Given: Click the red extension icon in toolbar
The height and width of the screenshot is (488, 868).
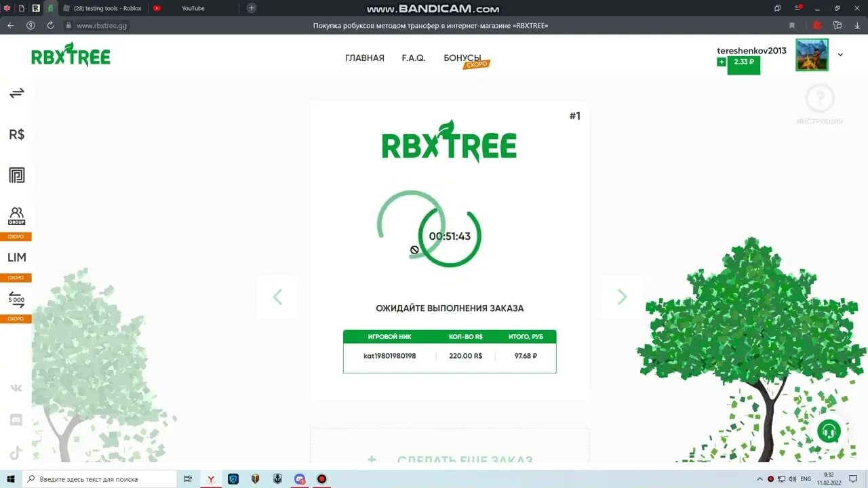Looking at the screenshot, I should (817, 25).
